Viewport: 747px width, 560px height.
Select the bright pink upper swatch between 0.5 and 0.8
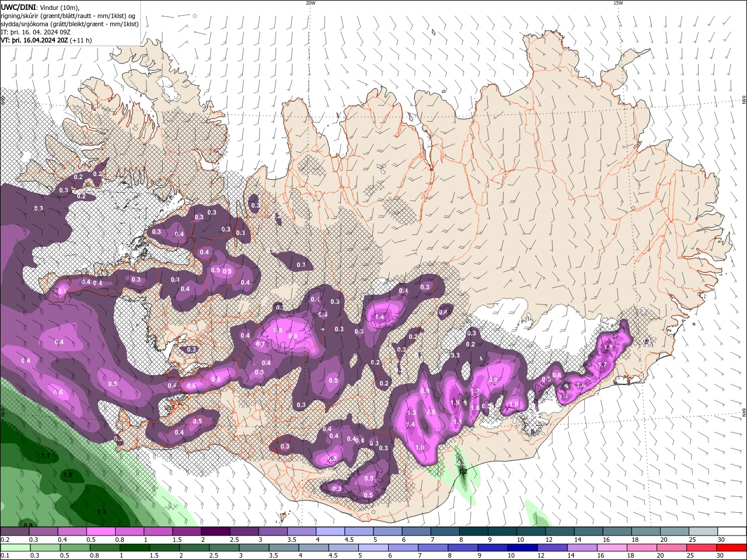point(100,531)
